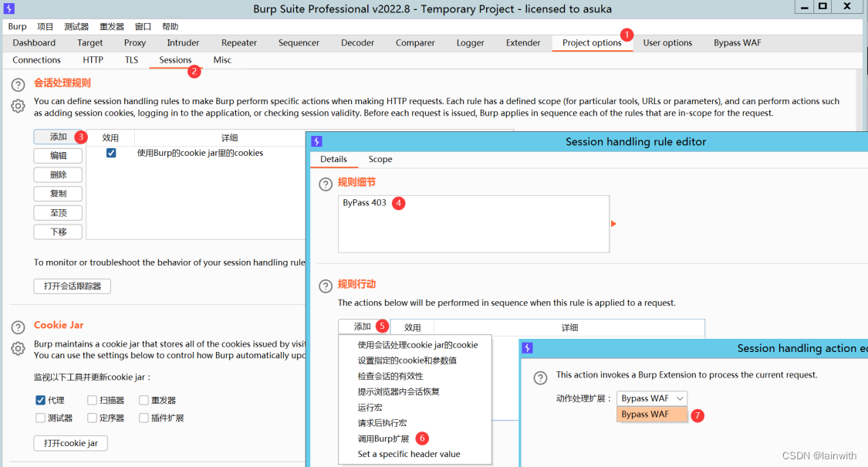The width and height of the screenshot is (868, 467).
Task: Click Session handling action editor window icon
Action: coord(527,348)
